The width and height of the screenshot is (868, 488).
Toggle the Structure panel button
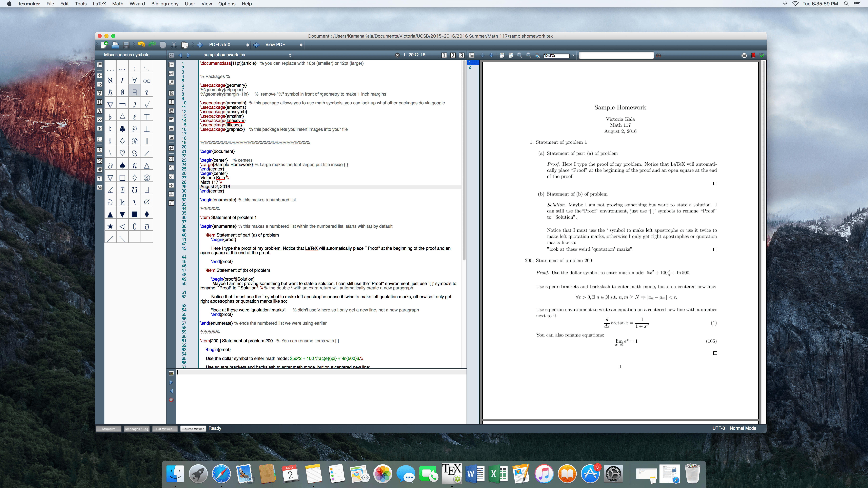(108, 429)
